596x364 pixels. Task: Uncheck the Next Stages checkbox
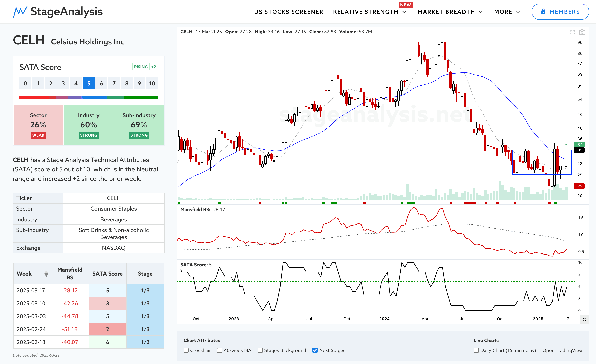pyautogui.click(x=315, y=350)
